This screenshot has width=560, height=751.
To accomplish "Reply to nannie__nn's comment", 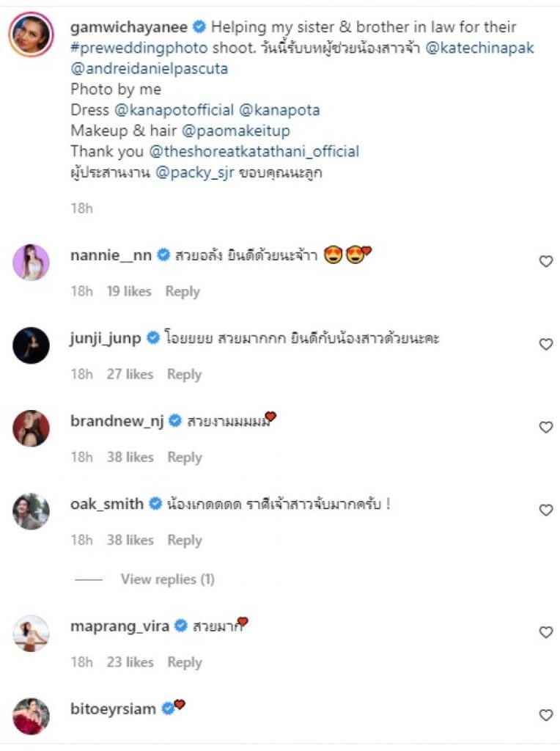I will tap(183, 291).
